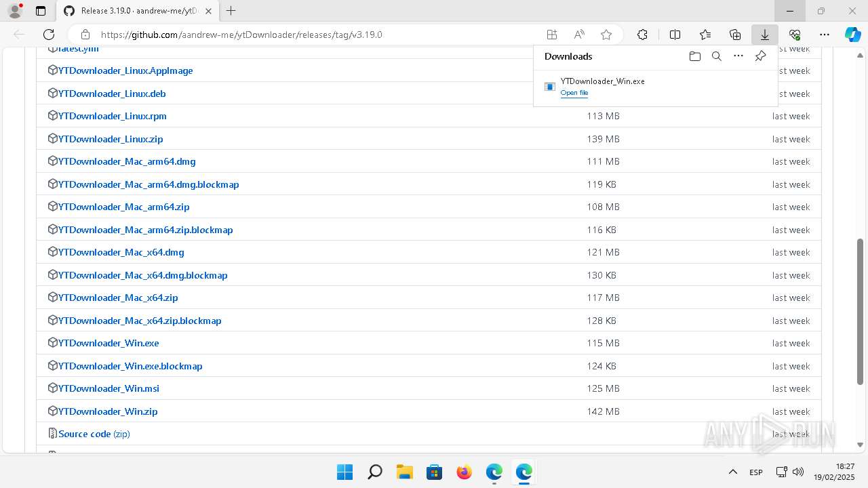
Task: Open the tray volume speaker icon
Action: point(798,472)
